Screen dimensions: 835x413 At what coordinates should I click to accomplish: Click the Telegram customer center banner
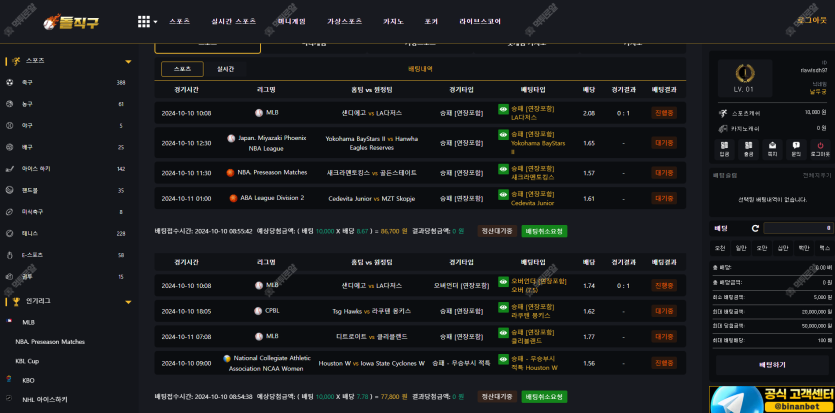tap(772, 399)
